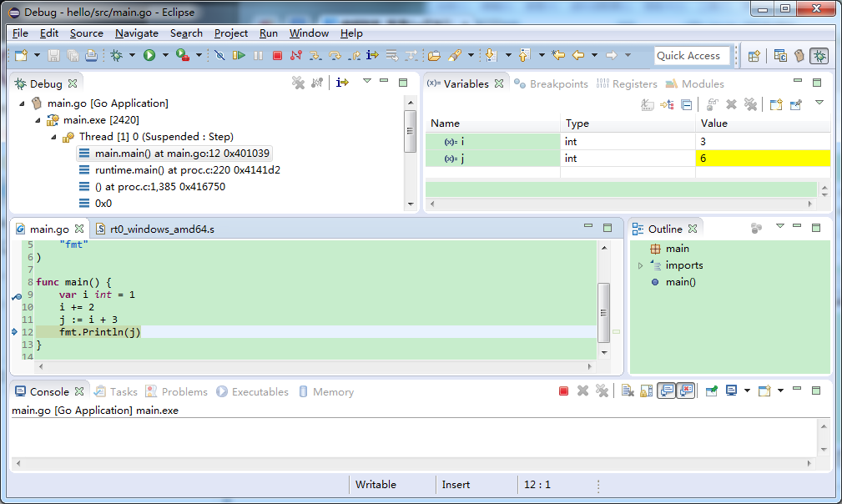842x504 pixels.
Task: Toggle Show Console on standard error change
Action: click(686, 391)
